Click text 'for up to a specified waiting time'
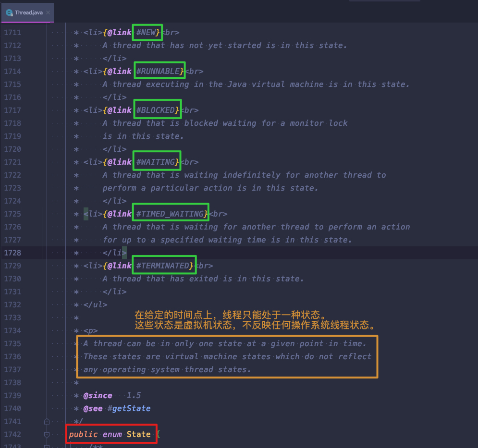 click(x=184, y=240)
